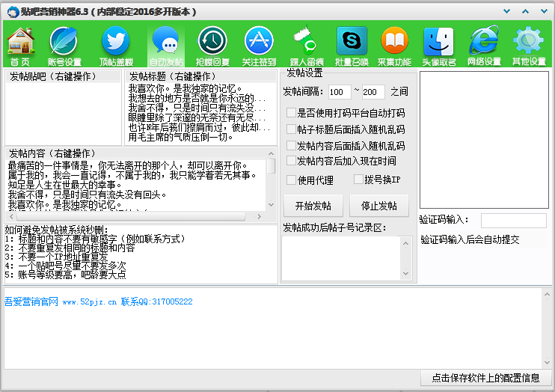The height and width of the screenshot is (392, 555).
Task: Check 帖子标题后面插入随机乱码 option
Action: click(291, 129)
